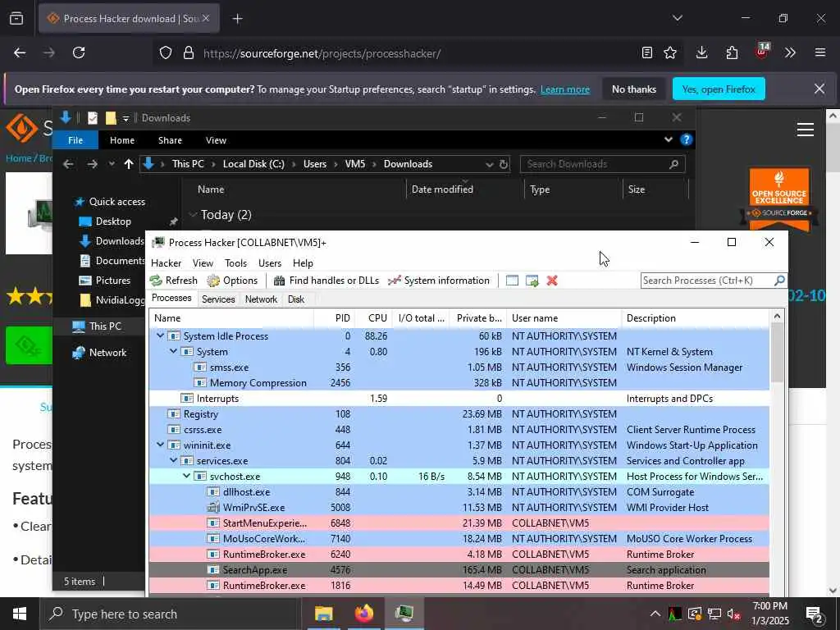Open the Users menu
840x630 pixels.
point(269,263)
